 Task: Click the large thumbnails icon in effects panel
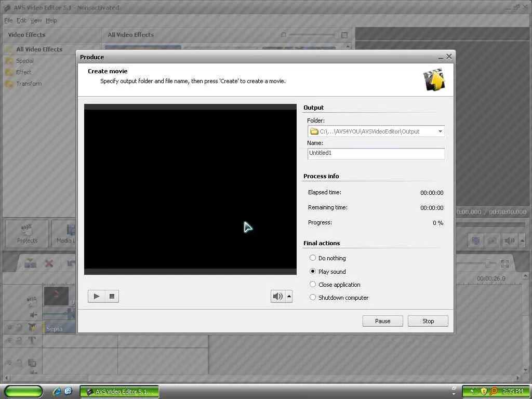tap(344, 35)
